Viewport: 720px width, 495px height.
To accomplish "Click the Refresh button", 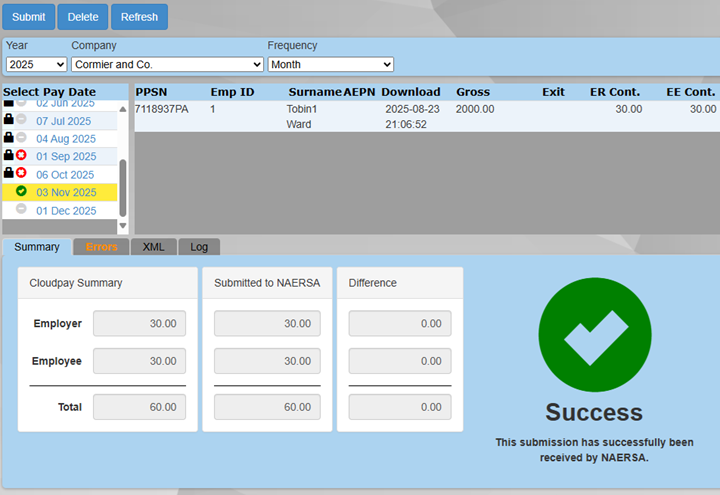I will tap(139, 17).
